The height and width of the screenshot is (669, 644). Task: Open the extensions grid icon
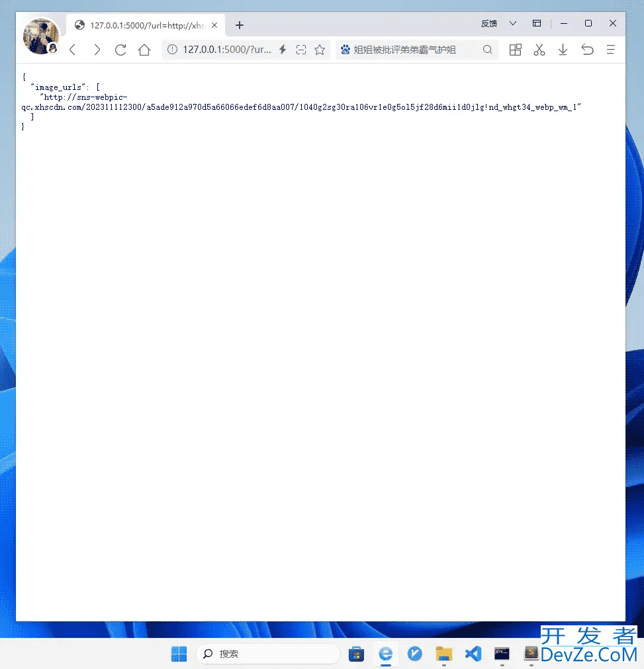516,50
